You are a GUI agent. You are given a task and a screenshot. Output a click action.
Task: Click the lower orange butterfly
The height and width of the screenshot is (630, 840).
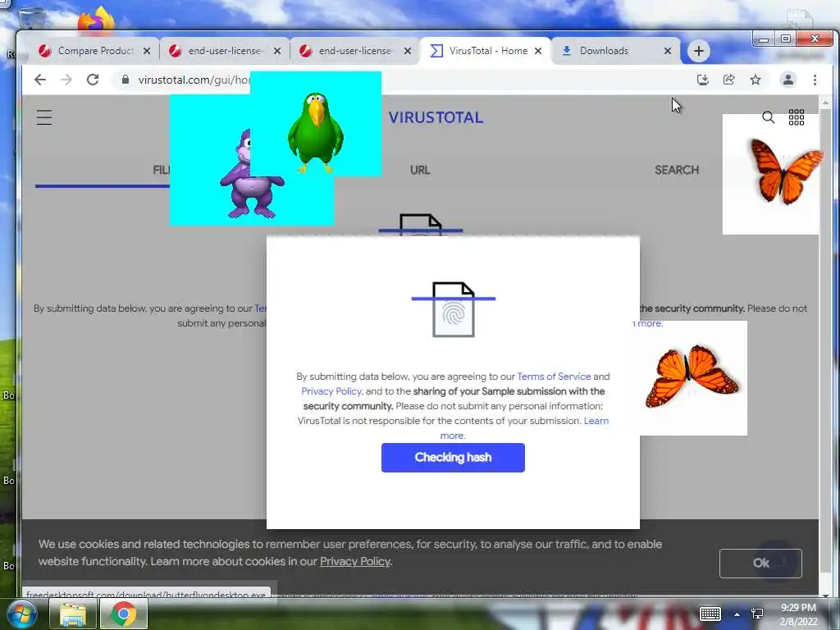[x=692, y=376]
